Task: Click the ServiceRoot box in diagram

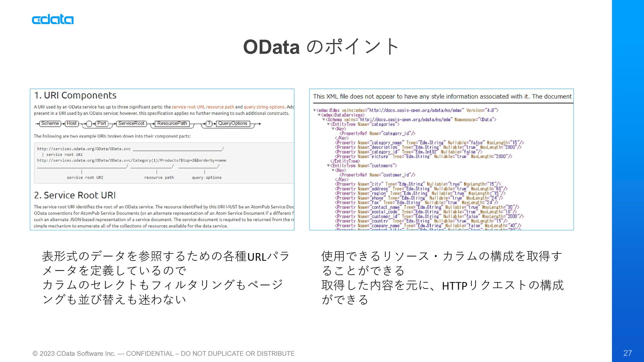Action: pos(131,124)
